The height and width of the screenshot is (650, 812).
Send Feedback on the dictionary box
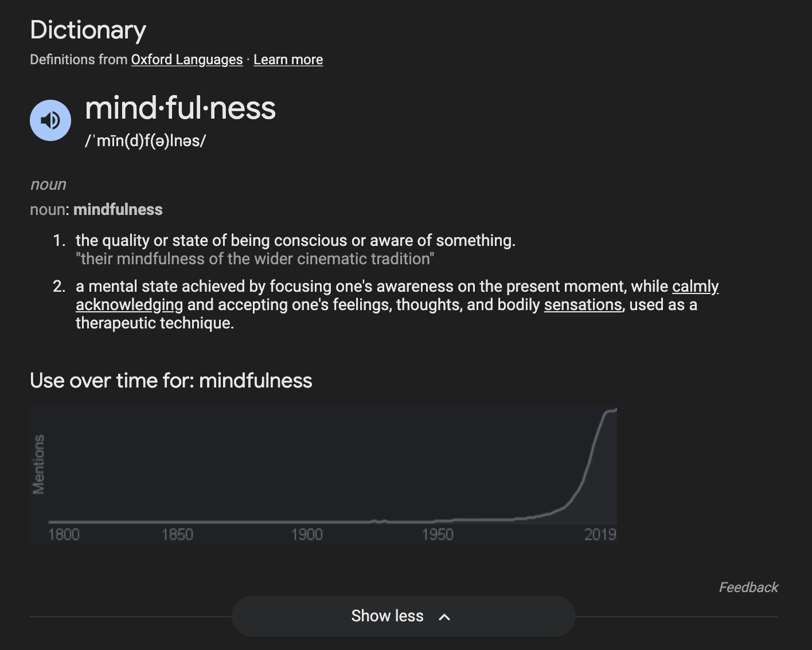[748, 588]
